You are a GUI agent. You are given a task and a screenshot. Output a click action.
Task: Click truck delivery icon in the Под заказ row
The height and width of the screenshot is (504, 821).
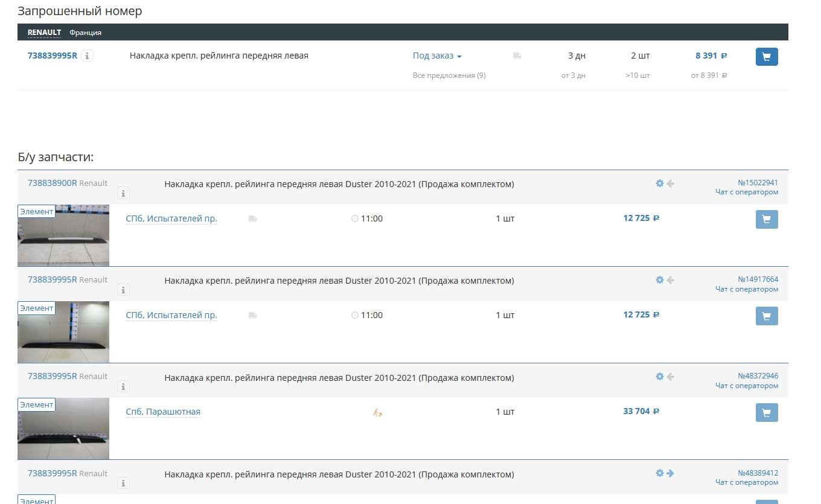click(517, 56)
